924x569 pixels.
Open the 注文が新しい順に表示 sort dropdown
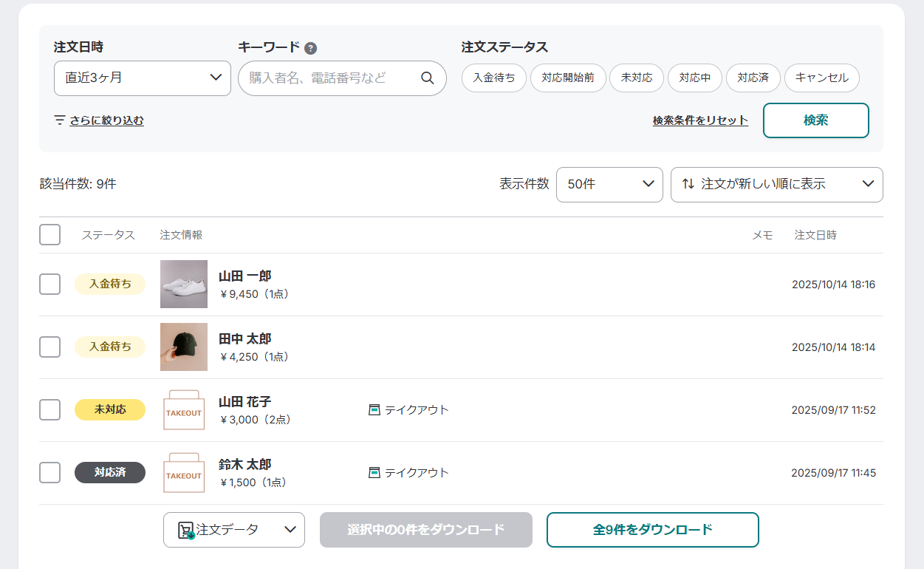coord(777,184)
